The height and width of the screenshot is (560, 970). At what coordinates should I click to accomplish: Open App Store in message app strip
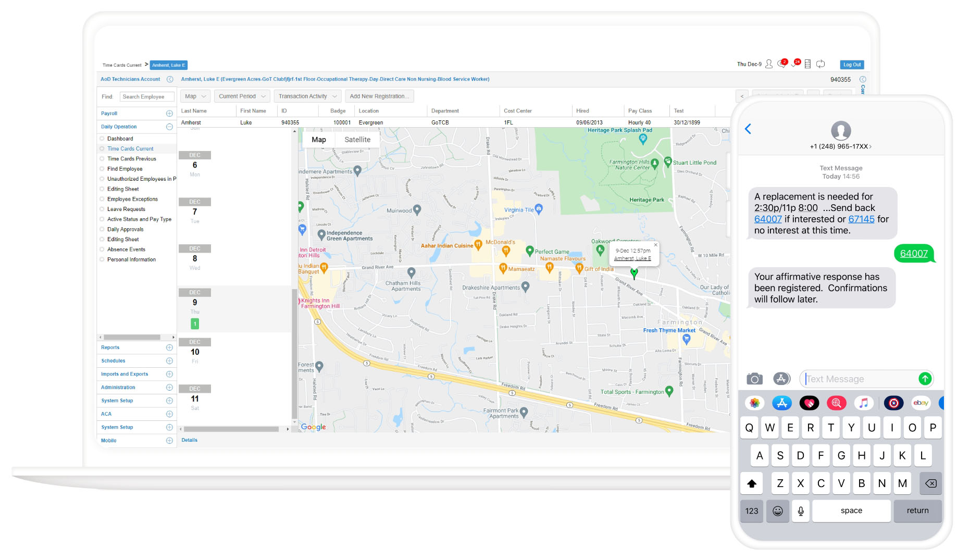[782, 403]
